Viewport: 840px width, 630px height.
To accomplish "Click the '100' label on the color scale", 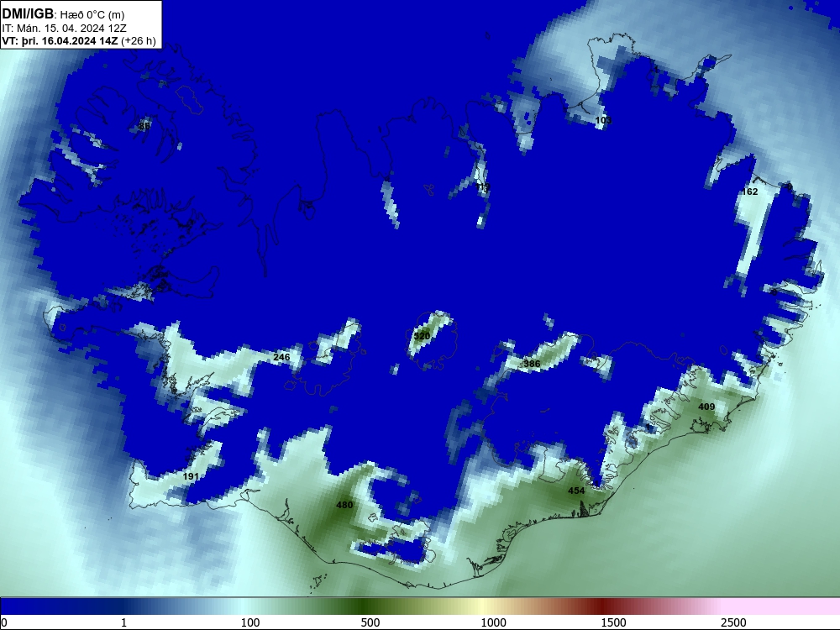I will pos(250,622).
